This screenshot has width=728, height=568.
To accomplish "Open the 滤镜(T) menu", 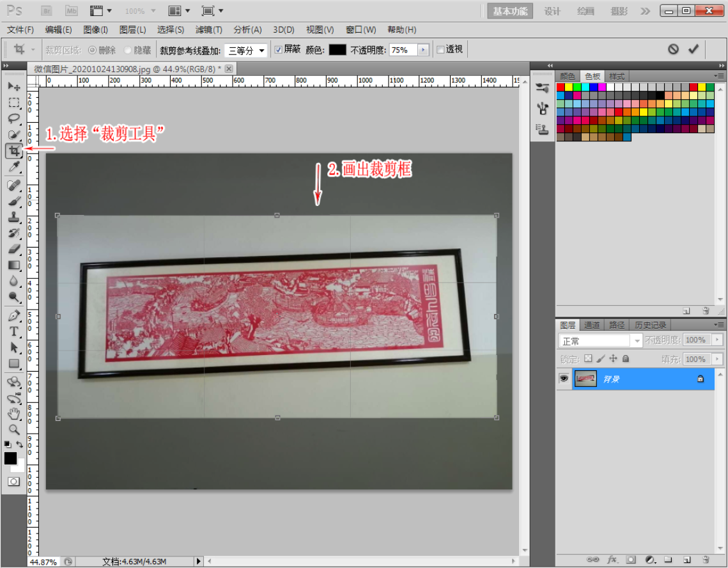I will point(208,30).
